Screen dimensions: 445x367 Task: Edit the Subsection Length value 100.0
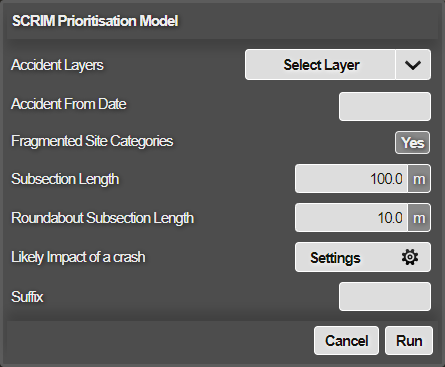(351, 179)
